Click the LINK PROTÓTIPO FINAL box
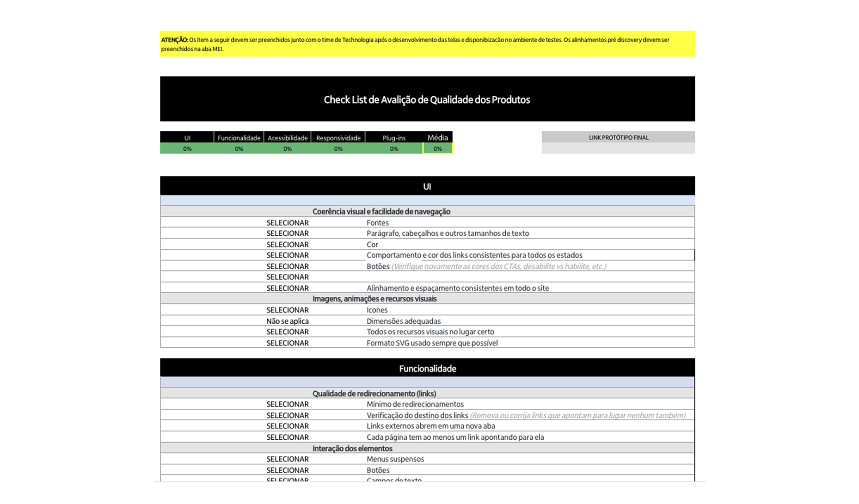The width and height of the screenshot is (859, 504). [618, 137]
